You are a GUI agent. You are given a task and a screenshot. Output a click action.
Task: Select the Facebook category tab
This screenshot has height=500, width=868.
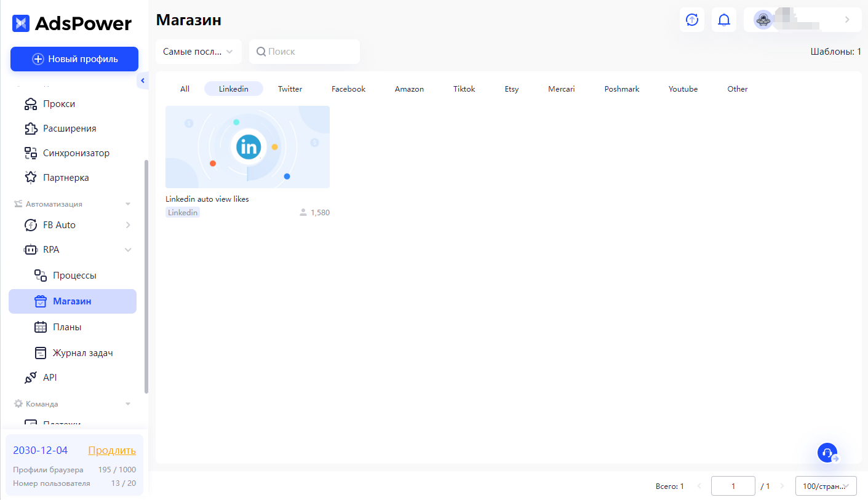tap(348, 89)
